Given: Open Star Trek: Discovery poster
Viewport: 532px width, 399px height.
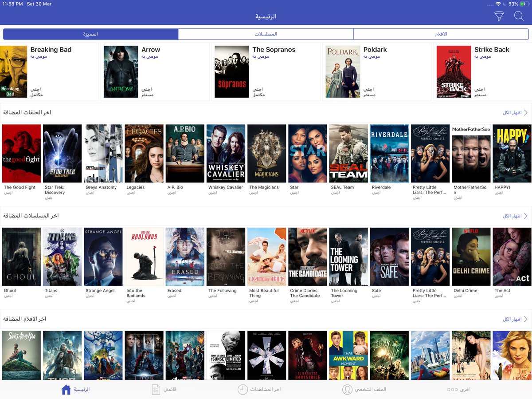Looking at the screenshot, I should tap(63, 154).
